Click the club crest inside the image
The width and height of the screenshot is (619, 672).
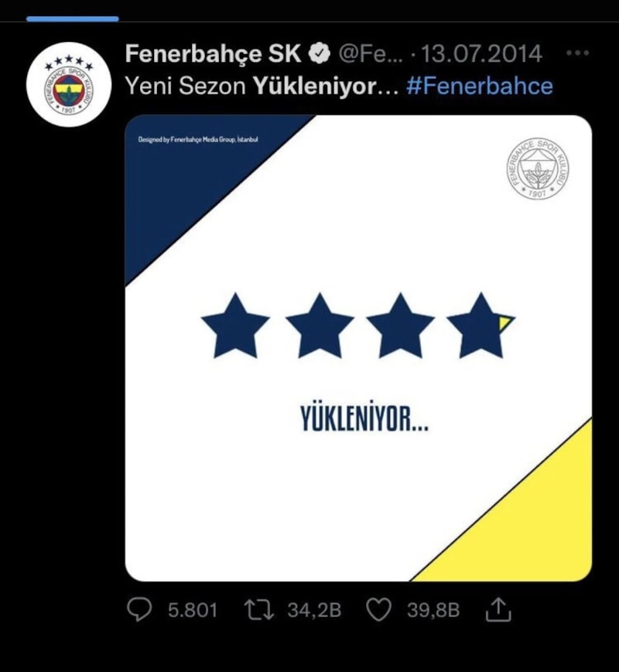(x=538, y=169)
